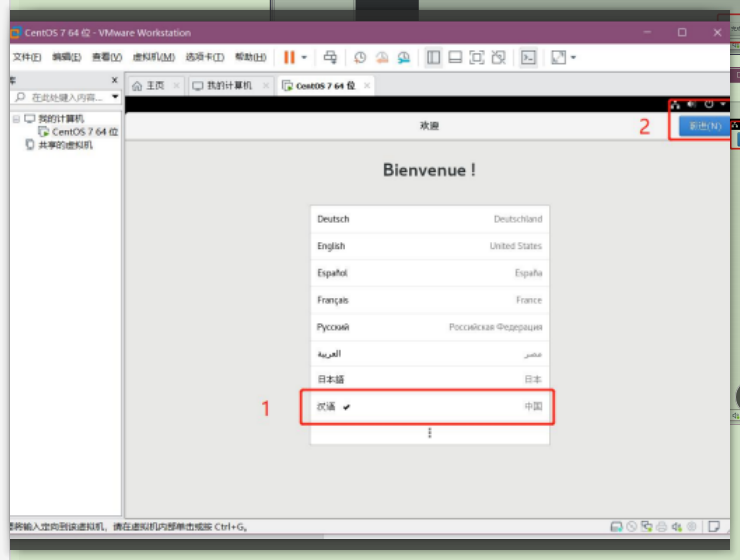This screenshot has width=740, height=560.
Task: Open the dropdown arrow next to the pause button
Action: click(x=304, y=58)
